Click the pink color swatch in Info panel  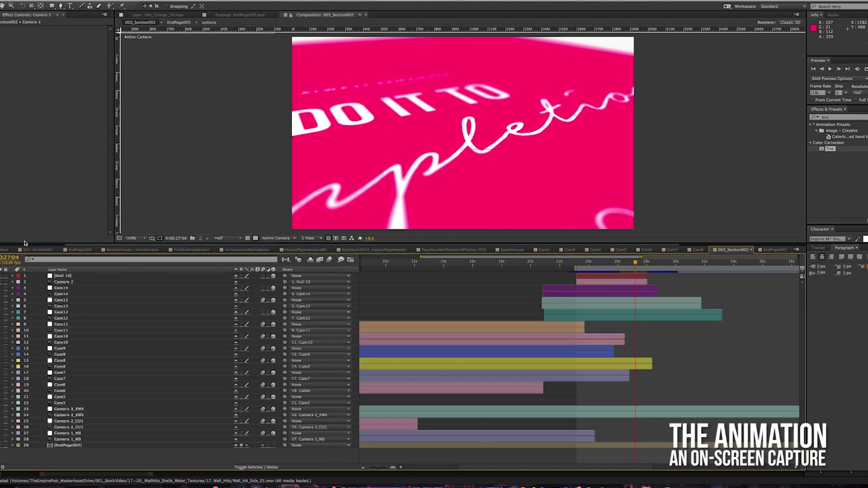pos(813,28)
